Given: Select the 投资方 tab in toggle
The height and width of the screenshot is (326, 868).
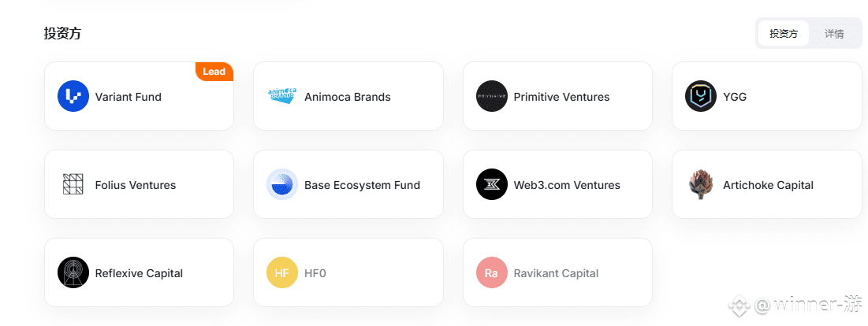Looking at the screenshot, I should tap(784, 34).
